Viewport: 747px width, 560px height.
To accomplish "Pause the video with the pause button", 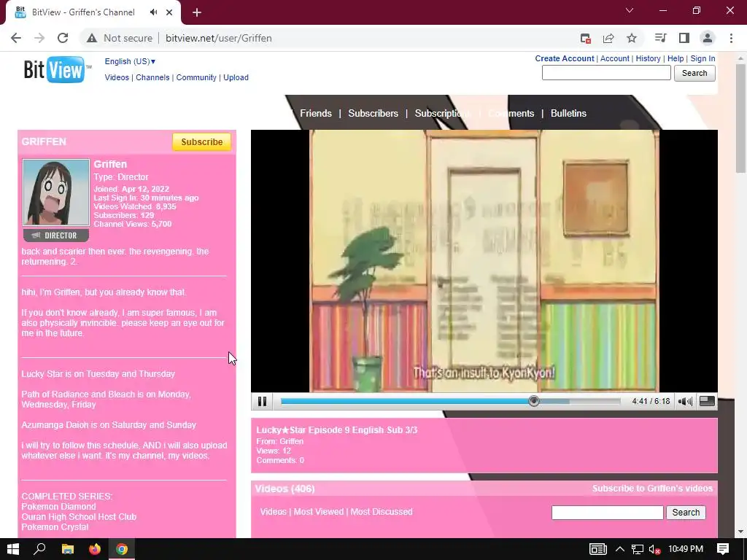I will point(262,402).
